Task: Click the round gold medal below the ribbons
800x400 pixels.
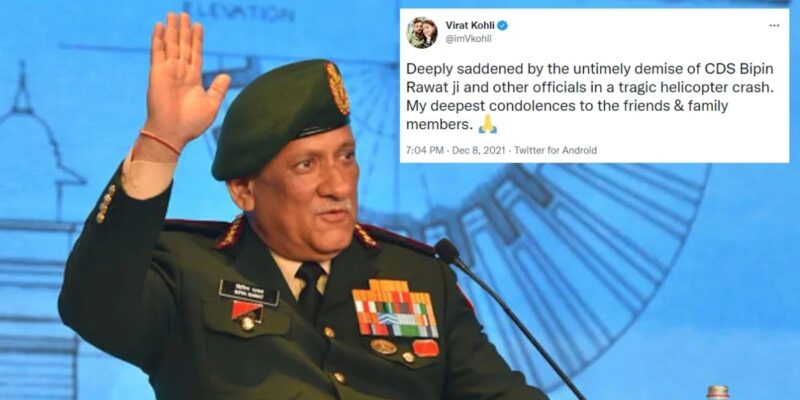Action: [384, 346]
